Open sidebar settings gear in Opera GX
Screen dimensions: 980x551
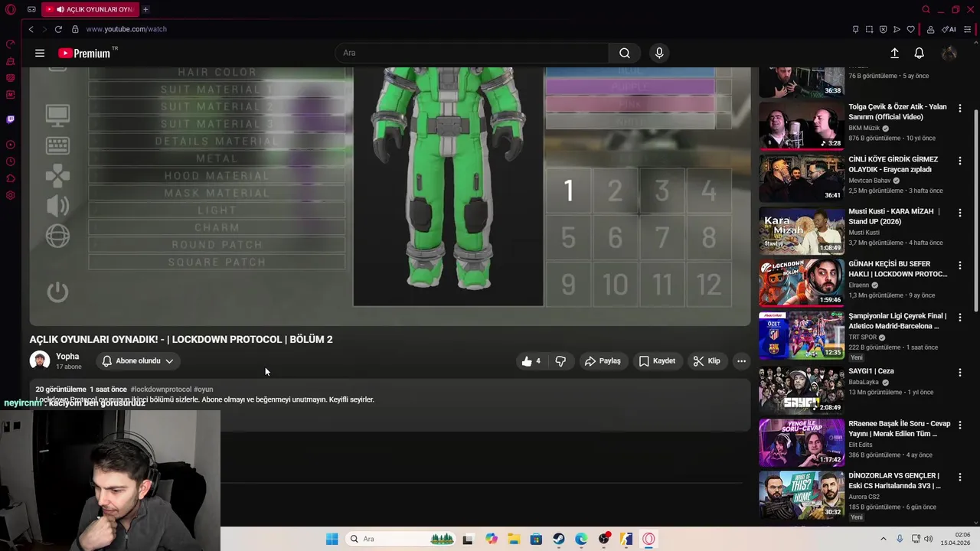[x=10, y=195]
